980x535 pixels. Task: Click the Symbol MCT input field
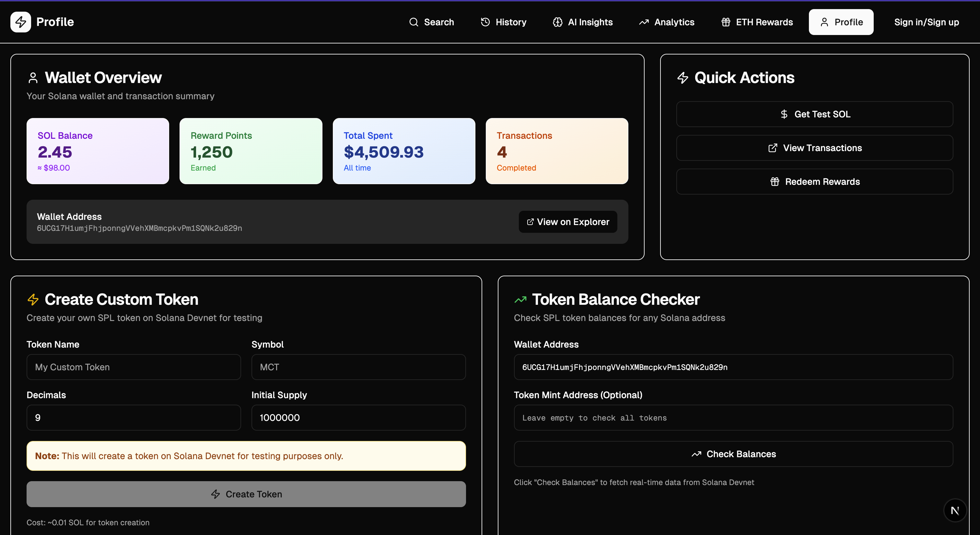[x=358, y=367]
